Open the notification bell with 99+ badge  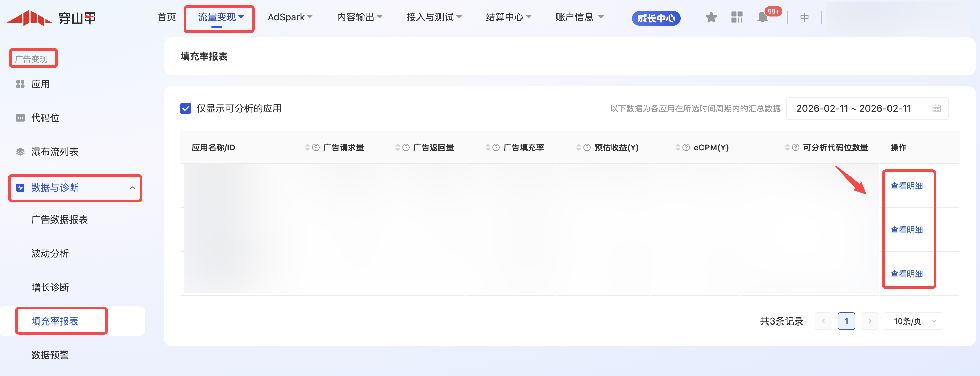[x=763, y=17]
